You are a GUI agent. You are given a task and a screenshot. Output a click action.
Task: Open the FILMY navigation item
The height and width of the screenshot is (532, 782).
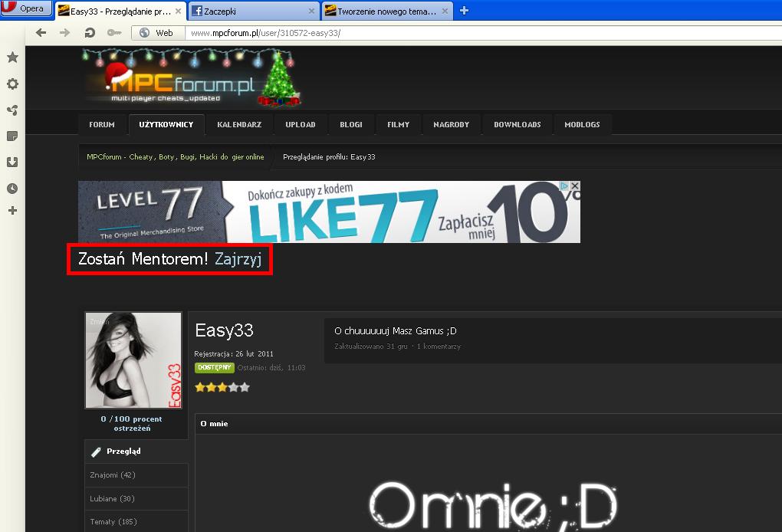(398, 125)
